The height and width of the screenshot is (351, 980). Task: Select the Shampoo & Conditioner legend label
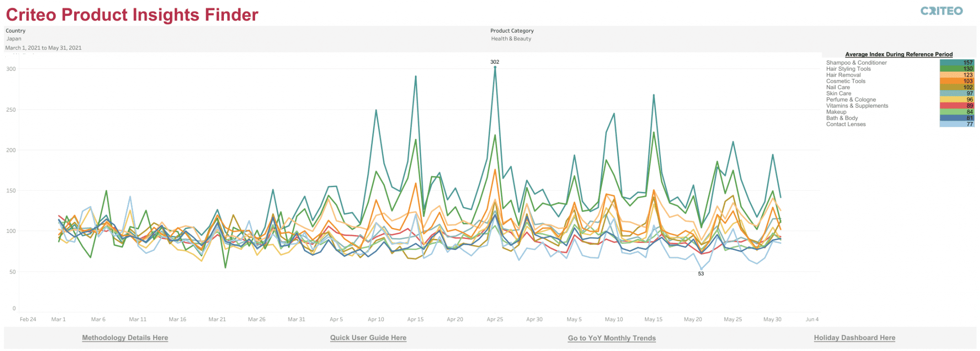pyautogui.click(x=856, y=63)
